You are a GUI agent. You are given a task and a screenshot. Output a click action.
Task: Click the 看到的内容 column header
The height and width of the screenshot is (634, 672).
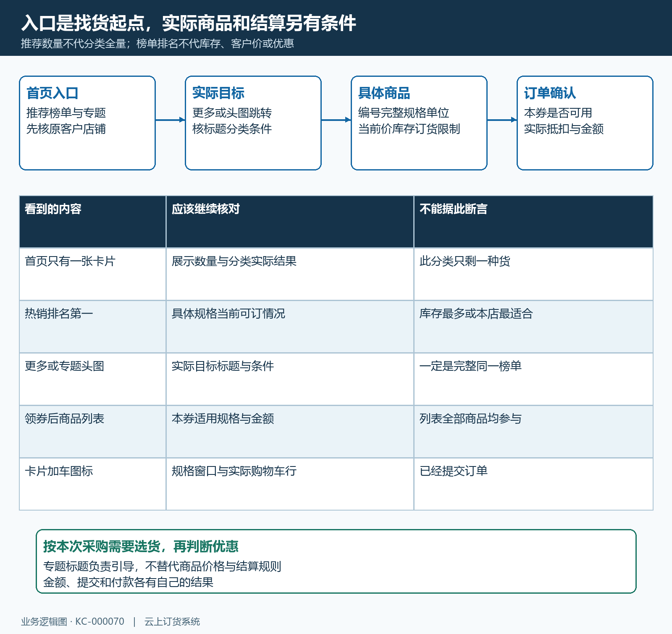[x=93, y=222]
